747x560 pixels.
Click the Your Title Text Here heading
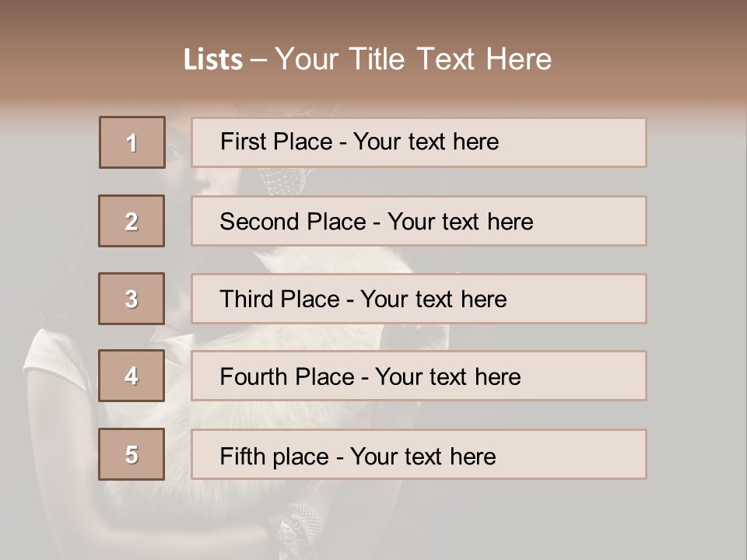point(413,59)
